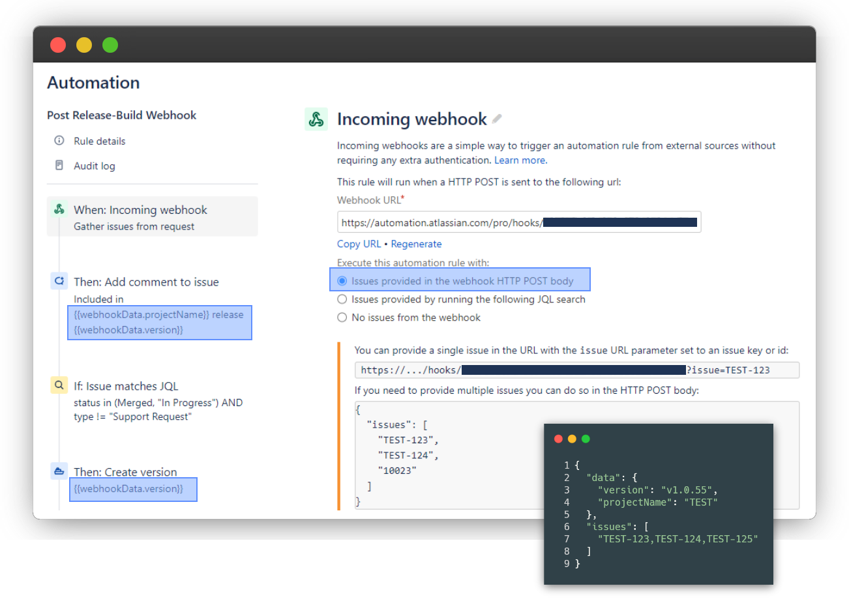This screenshot has width=849, height=616.
Task: Select the Then: Add comment to issue step
Action: (x=146, y=282)
